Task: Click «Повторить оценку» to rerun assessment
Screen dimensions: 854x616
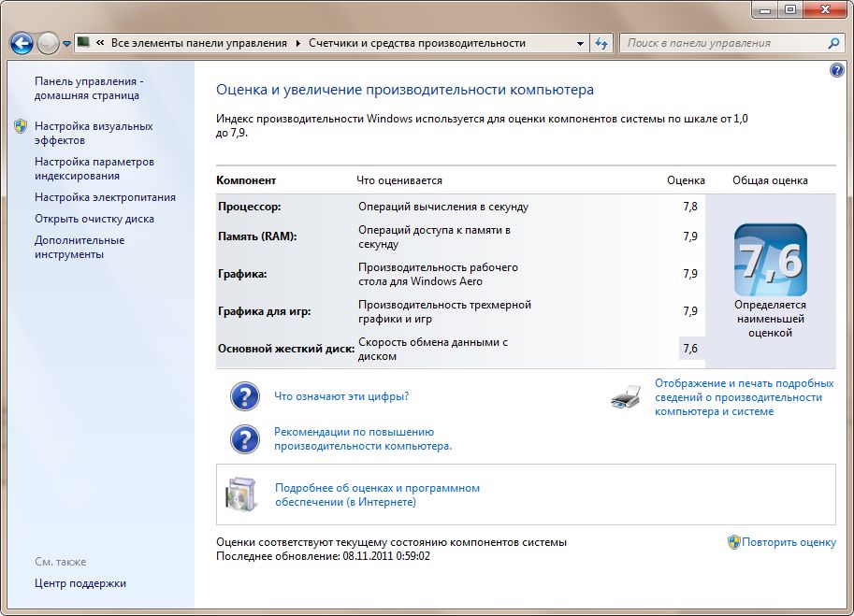Action: 789,542
